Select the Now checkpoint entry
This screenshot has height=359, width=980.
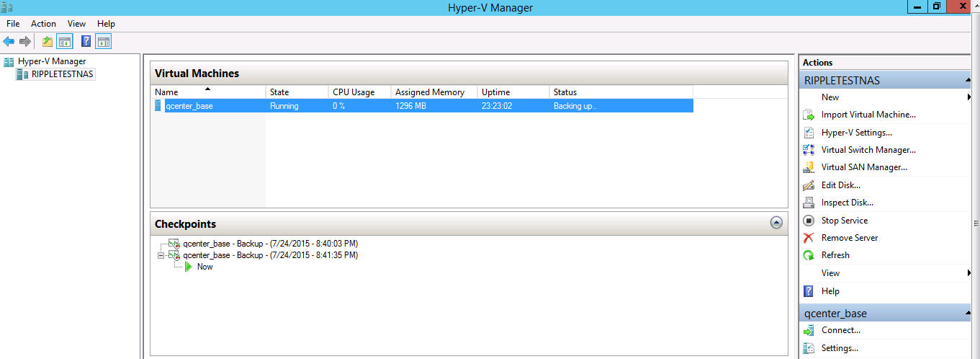(205, 267)
